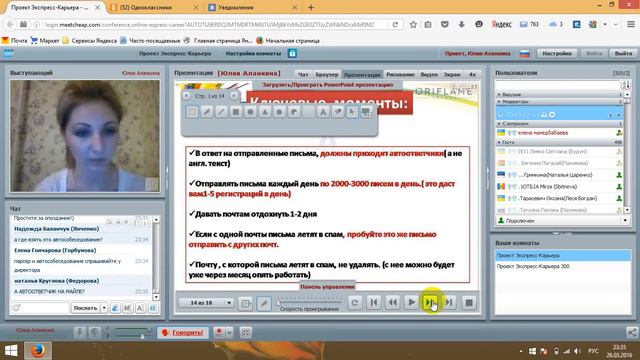Click the slide export icon beside slide selector

(245, 303)
